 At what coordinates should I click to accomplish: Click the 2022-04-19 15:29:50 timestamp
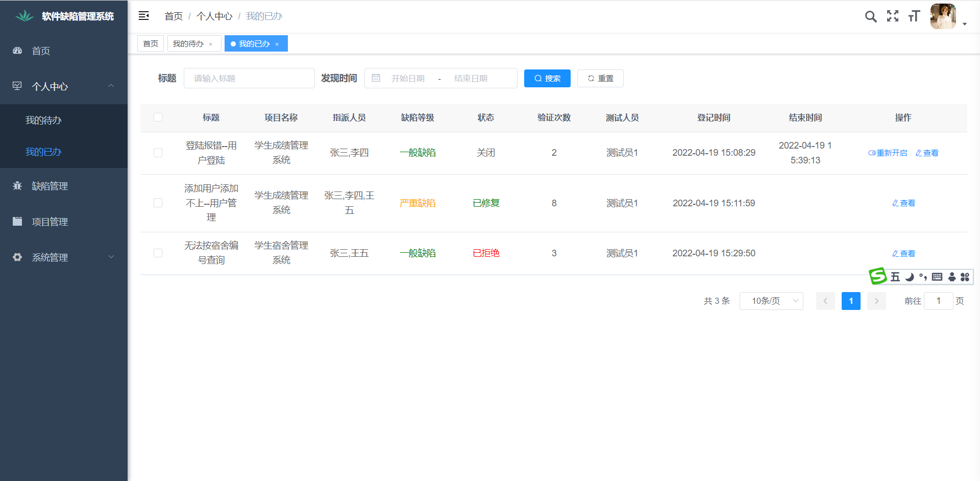[x=714, y=253]
